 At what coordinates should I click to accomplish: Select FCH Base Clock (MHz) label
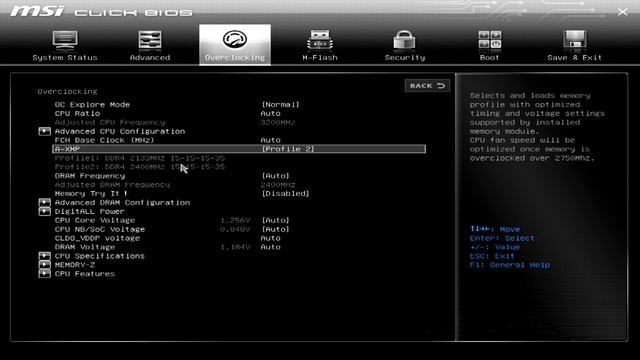(x=104, y=140)
